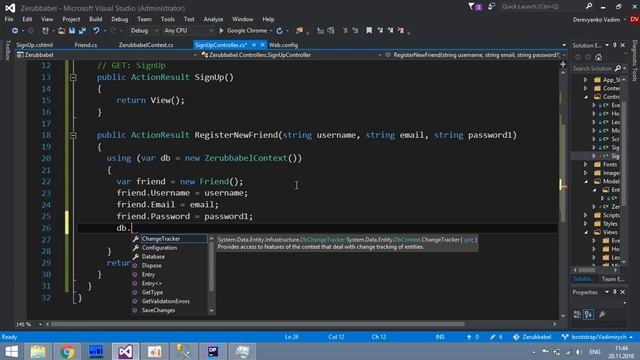The height and width of the screenshot is (360, 640).
Task: Open Google Chrome from the taskbar
Action: pyautogui.click(x=67, y=351)
